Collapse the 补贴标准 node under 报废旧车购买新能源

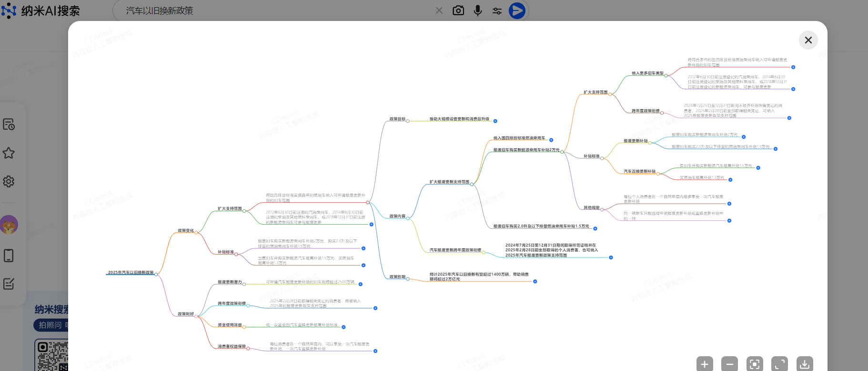pos(602,158)
